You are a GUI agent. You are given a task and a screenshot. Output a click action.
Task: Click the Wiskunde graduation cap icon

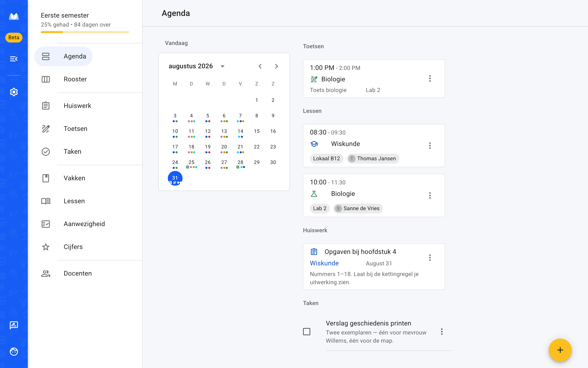314,144
